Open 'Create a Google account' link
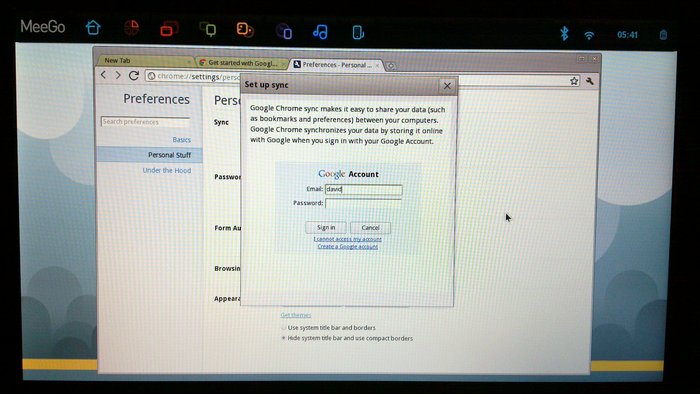Screen dimensions: 700x394 [348, 246]
